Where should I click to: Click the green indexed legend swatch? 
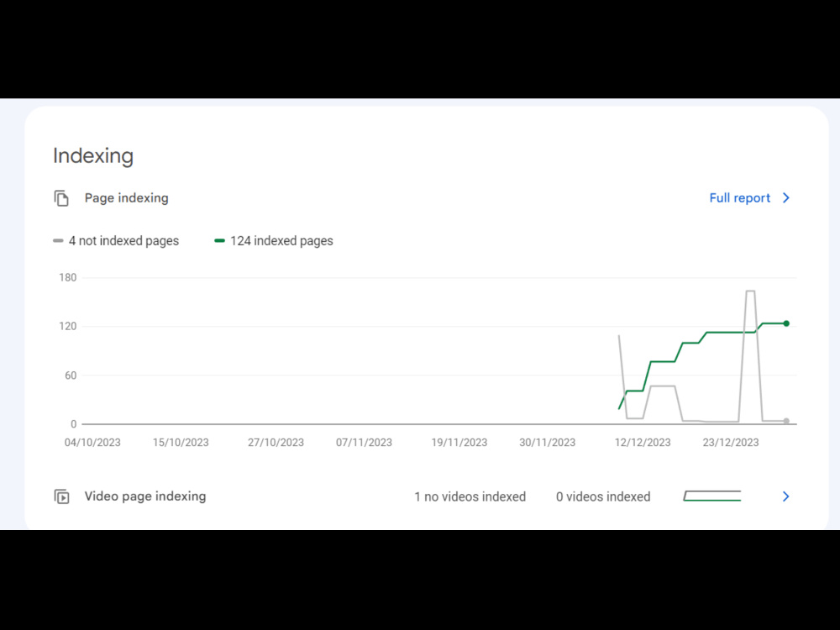coord(219,241)
